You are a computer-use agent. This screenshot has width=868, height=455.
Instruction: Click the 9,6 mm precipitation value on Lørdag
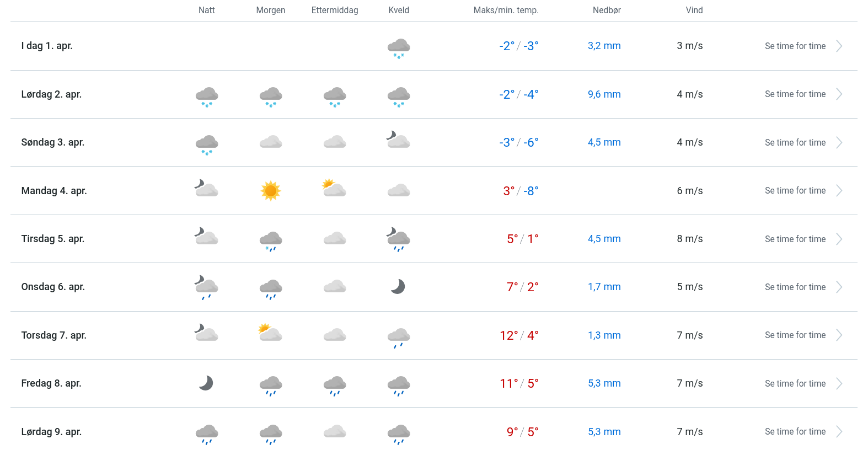(x=604, y=94)
